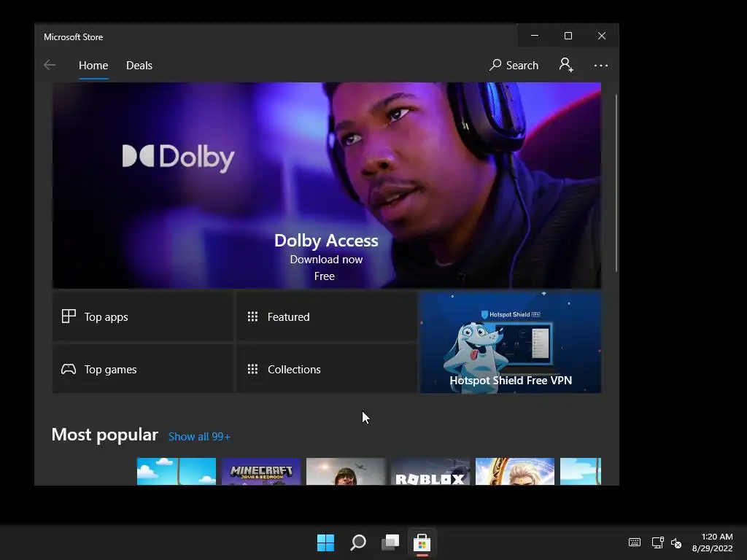Maximize the Microsoft Store window

pos(568,36)
